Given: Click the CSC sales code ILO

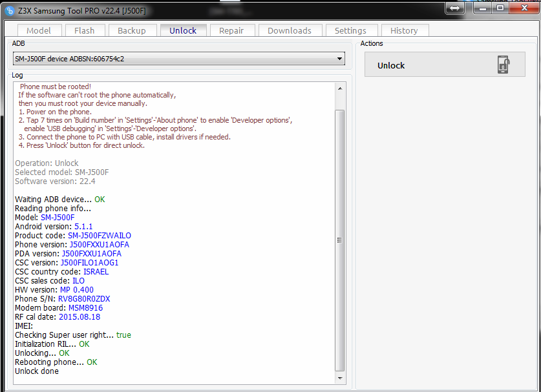Looking at the screenshot, I should [x=78, y=281].
